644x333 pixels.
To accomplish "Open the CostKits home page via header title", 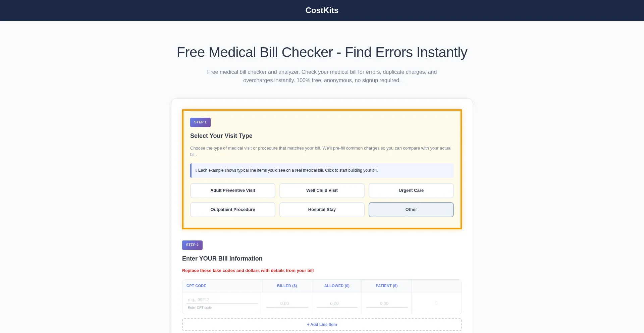I will [x=321, y=10].
